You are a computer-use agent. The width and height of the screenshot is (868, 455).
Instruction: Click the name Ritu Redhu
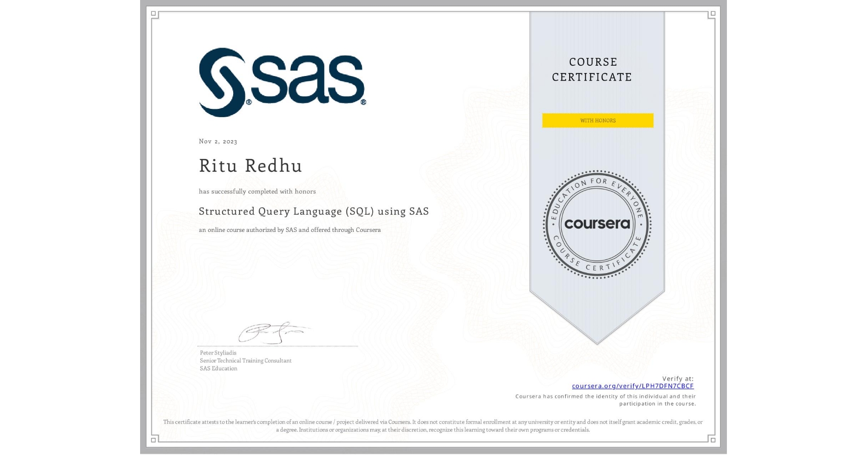[250, 166]
